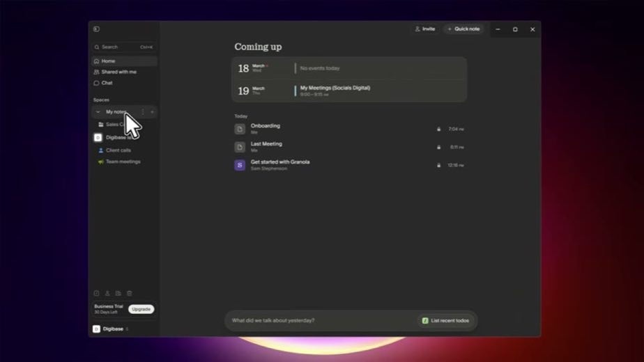Click the people icon at sidebar bottom

tap(107, 294)
